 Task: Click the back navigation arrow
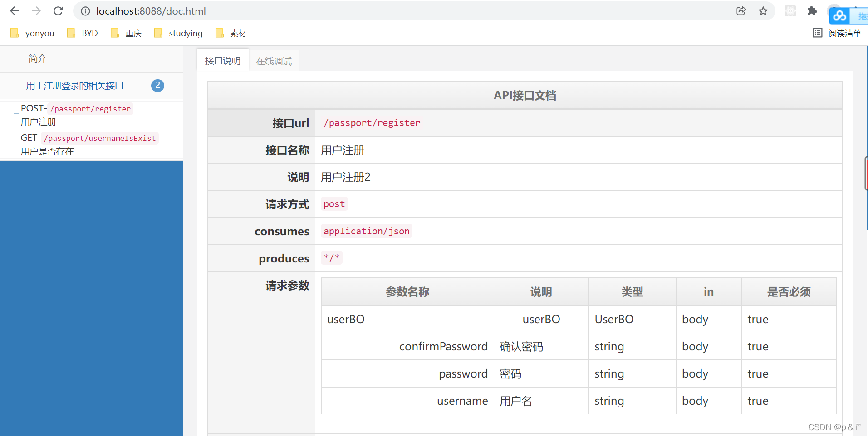(14, 11)
